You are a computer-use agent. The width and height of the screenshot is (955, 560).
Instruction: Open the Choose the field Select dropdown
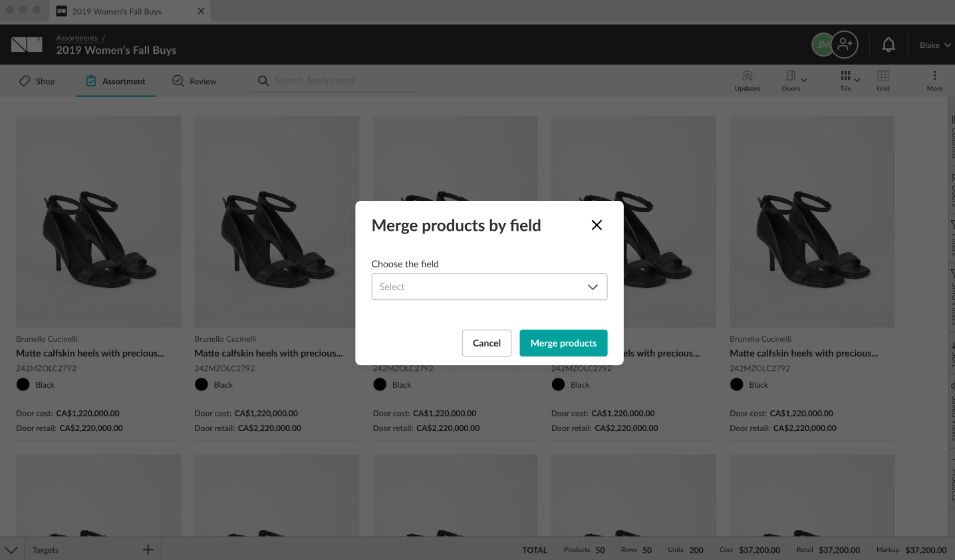click(x=489, y=287)
